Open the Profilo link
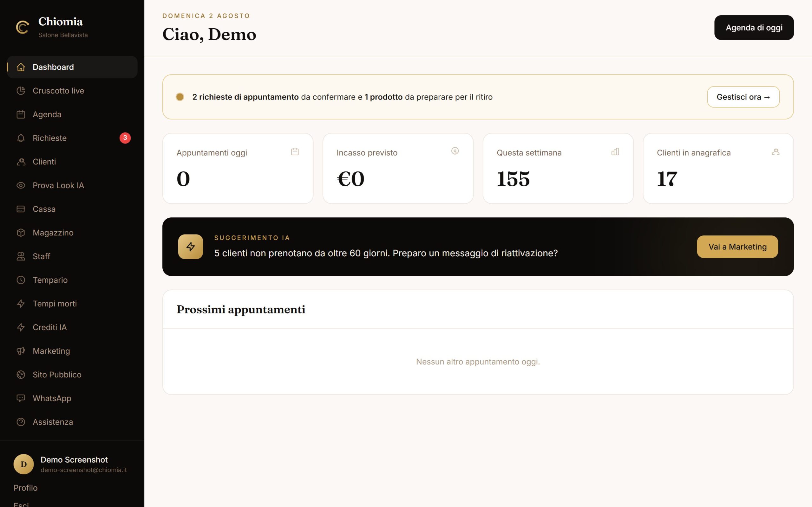812x507 pixels. pyautogui.click(x=25, y=488)
